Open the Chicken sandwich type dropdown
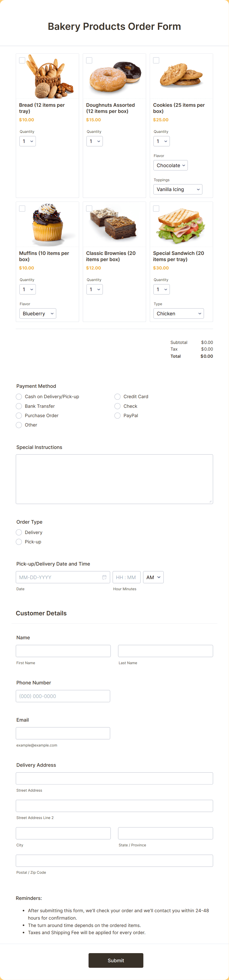Image resolution: width=229 pixels, height=980 pixels. 179,313
